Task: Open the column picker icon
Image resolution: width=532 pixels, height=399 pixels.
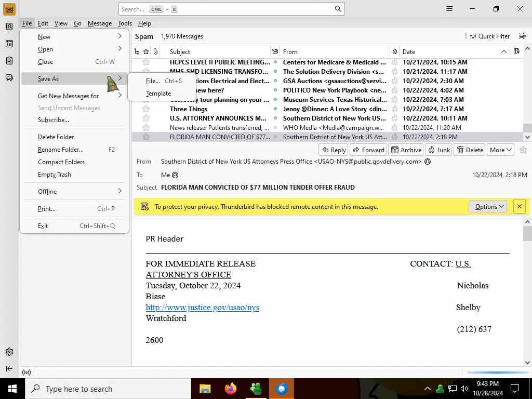Action: (x=516, y=51)
